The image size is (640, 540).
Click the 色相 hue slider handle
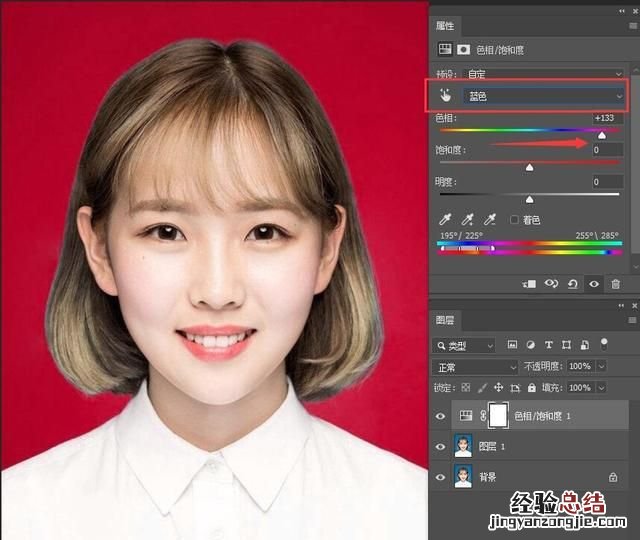602,135
